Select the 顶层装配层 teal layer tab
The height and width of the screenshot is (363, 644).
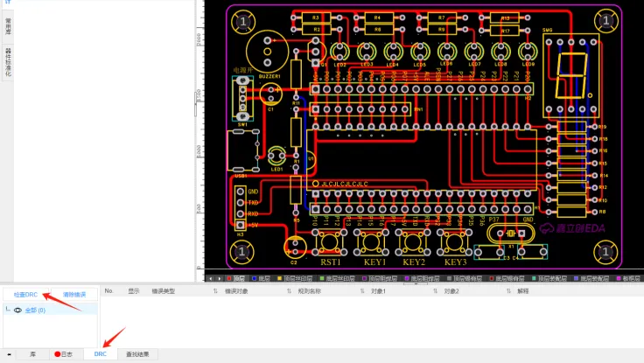point(550,278)
